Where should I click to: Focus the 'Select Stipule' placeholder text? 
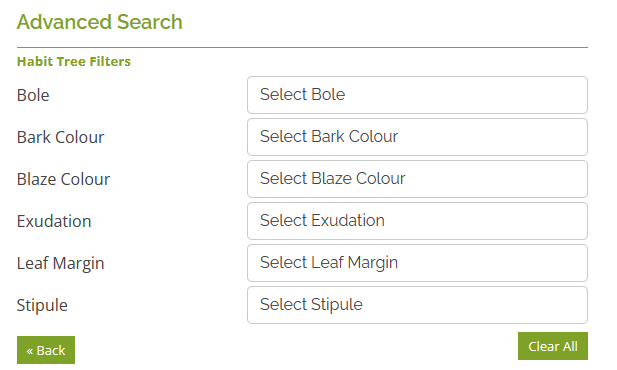click(311, 305)
